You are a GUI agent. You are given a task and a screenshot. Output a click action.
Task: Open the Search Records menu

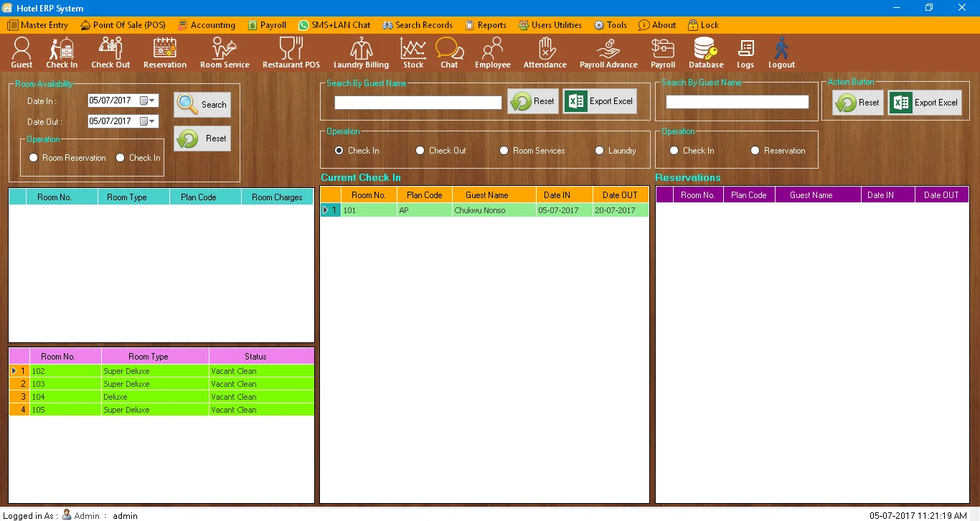(x=418, y=25)
